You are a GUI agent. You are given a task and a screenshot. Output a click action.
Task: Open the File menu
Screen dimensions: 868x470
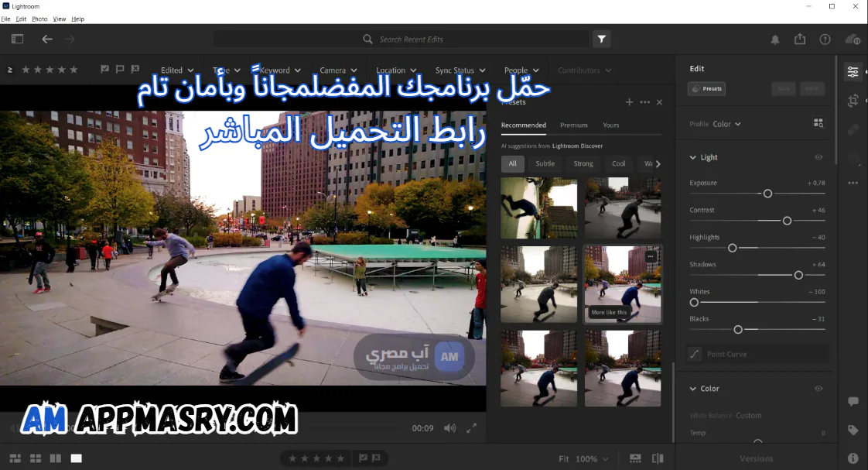pyautogui.click(x=5, y=19)
